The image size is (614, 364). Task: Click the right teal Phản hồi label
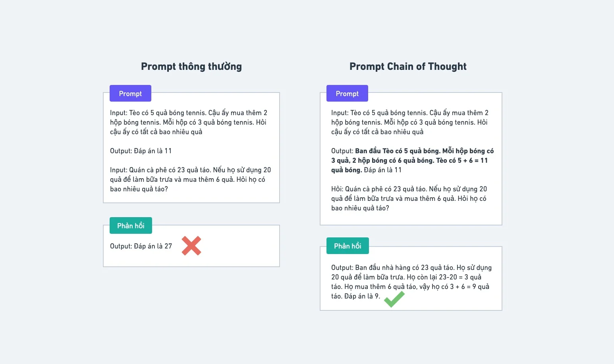pyautogui.click(x=348, y=246)
